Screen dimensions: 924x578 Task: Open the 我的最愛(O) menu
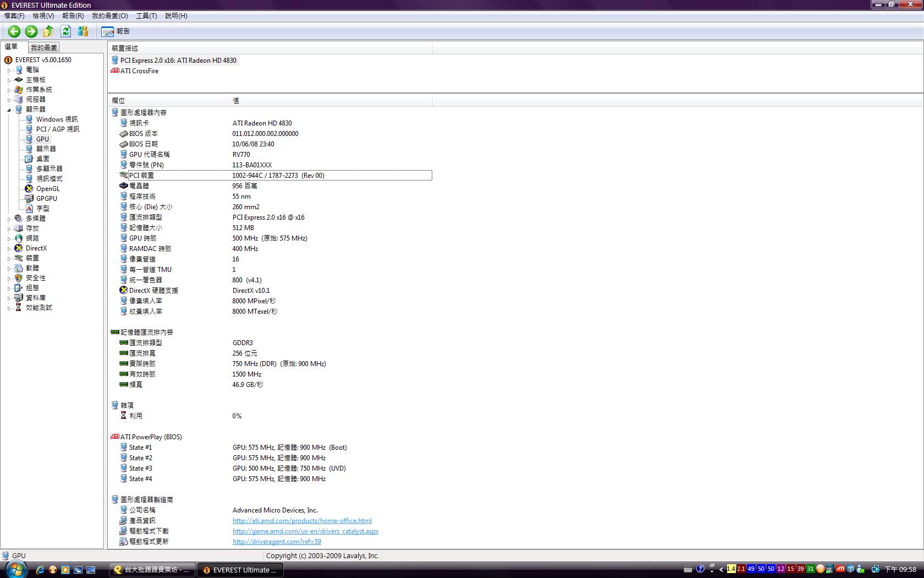pos(110,16)
